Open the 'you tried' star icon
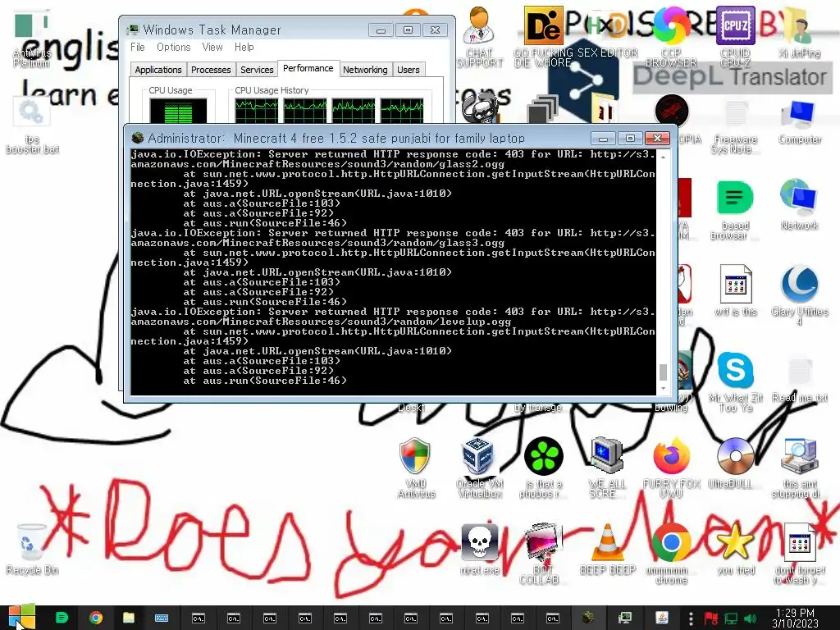The width and height of the screenshot is (840, 630). [x=735, y=549]
